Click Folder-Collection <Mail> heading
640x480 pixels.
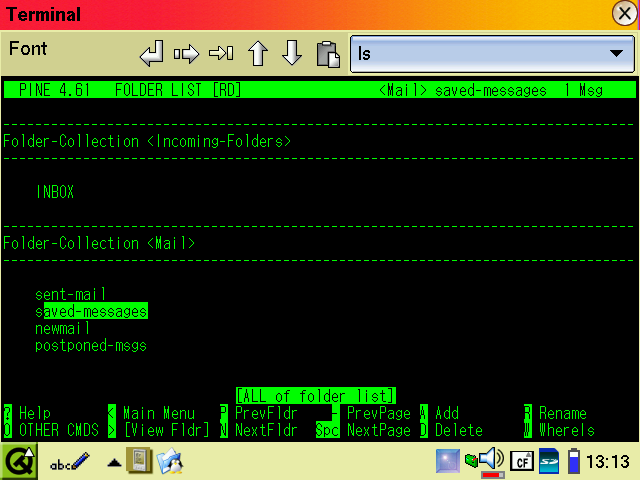pyautogui.click(x=99, y=243)
